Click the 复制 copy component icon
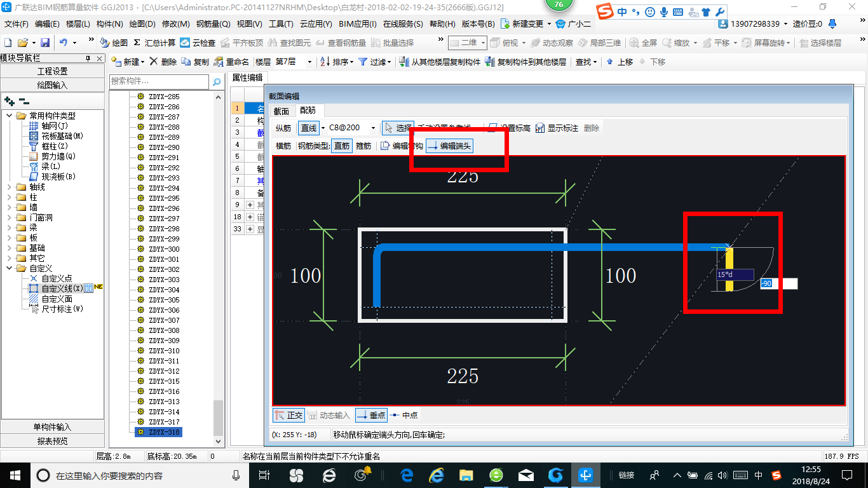This screenshot has height=488, width=868. (195, 62)
